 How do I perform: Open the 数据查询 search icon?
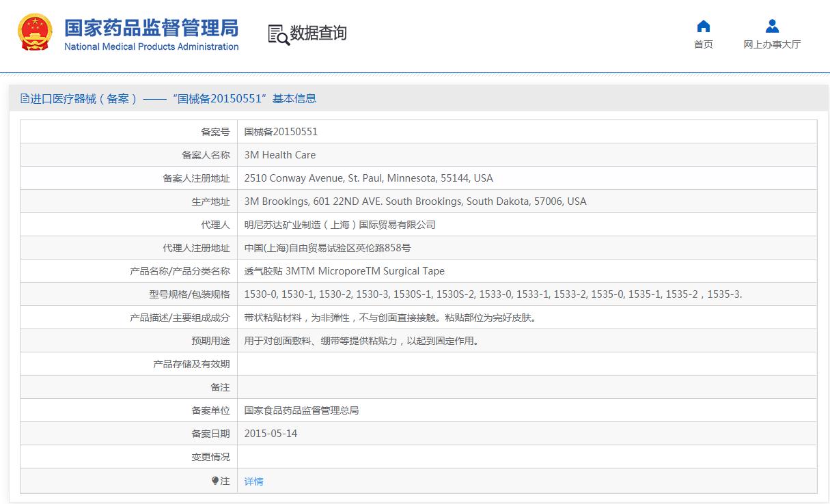[278, 34]
